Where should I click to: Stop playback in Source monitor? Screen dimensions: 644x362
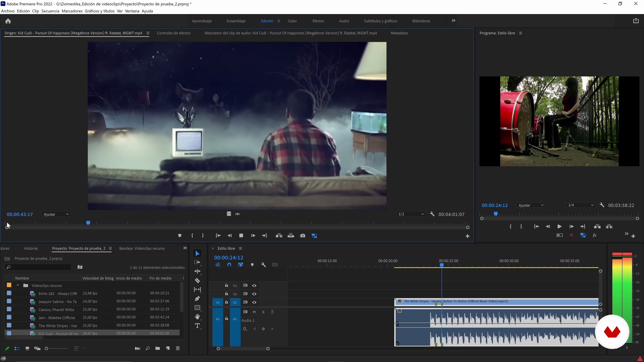point(241,236)
